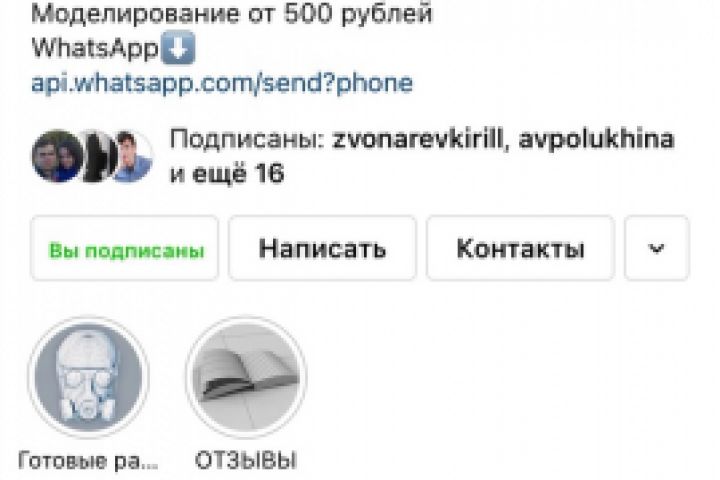Image resolution: width=720 pixels, height=480 pixels.
Task: Click the man in blue shirt avatar
Action: [132, 156]
